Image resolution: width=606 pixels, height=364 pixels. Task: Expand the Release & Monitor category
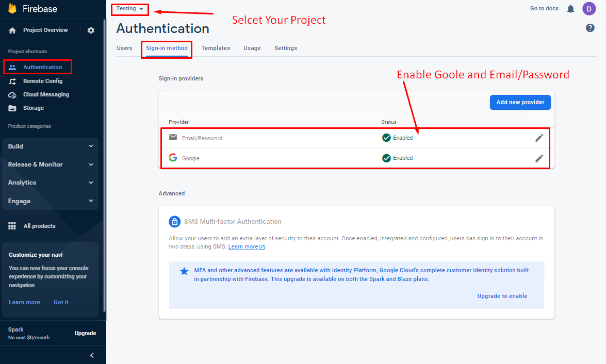50,164
